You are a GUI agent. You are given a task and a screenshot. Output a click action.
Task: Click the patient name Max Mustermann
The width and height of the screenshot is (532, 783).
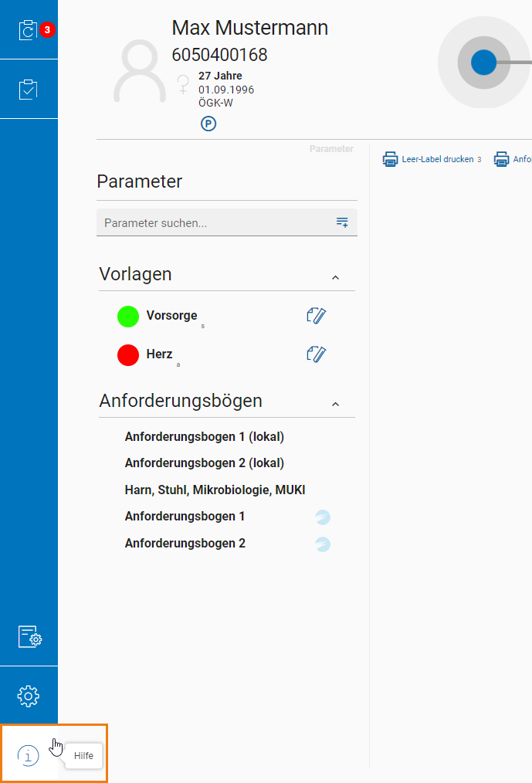249,28
